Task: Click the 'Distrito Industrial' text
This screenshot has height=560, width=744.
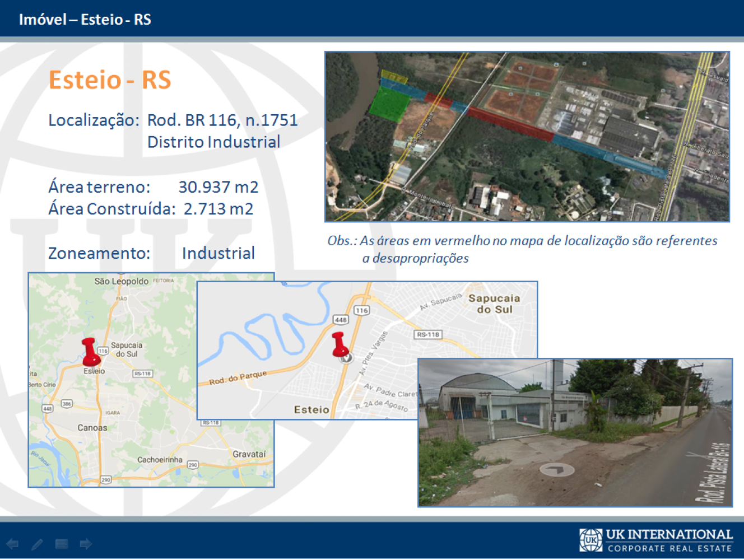Action: [213, 142]
